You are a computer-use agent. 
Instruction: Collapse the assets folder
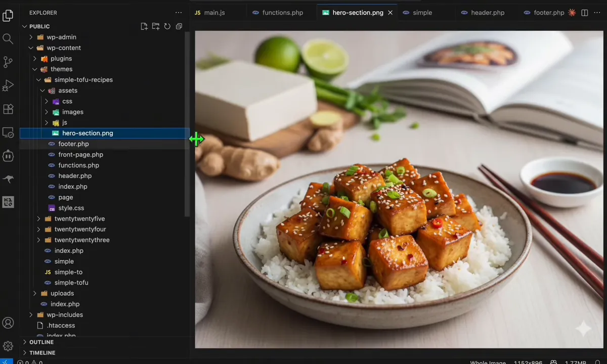coord(42,90)
